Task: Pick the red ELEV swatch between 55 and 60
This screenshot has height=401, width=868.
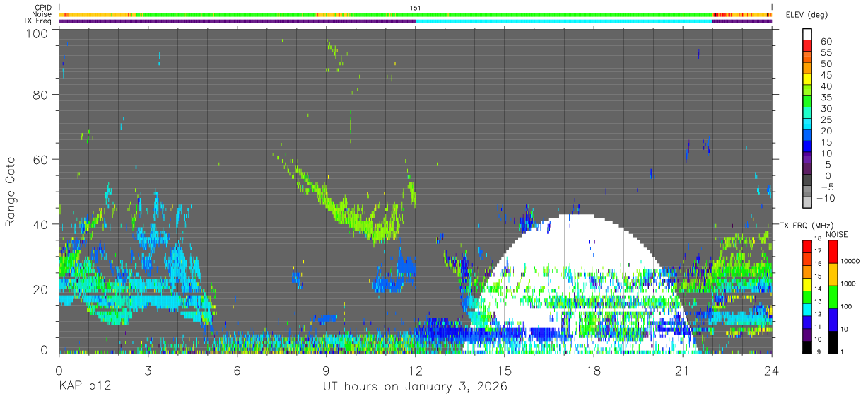Action: 807,46
